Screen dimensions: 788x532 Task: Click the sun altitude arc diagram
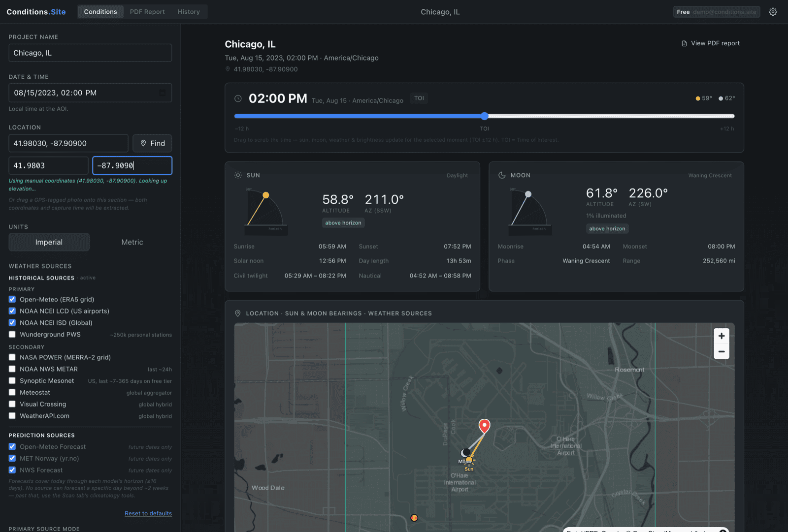(x=266, y=211)
